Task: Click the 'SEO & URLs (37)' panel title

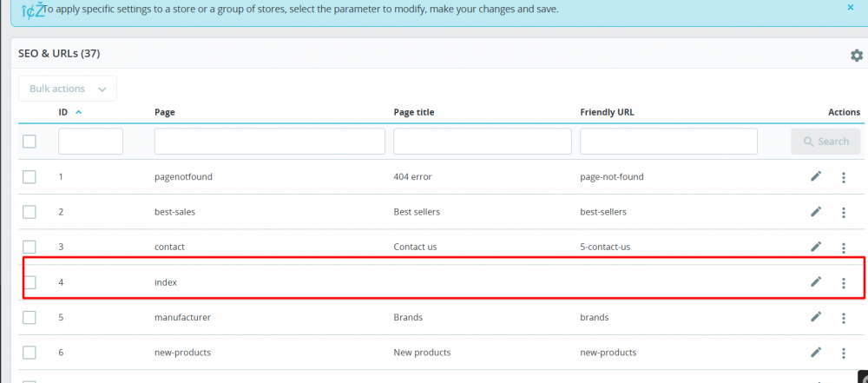Action: point(59,54)
